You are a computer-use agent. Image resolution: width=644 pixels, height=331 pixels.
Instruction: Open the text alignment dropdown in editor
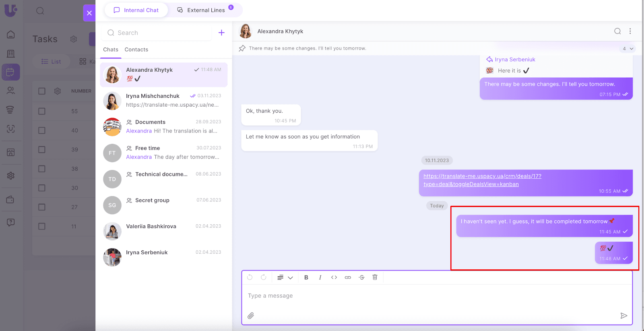(x=285, y=277)
